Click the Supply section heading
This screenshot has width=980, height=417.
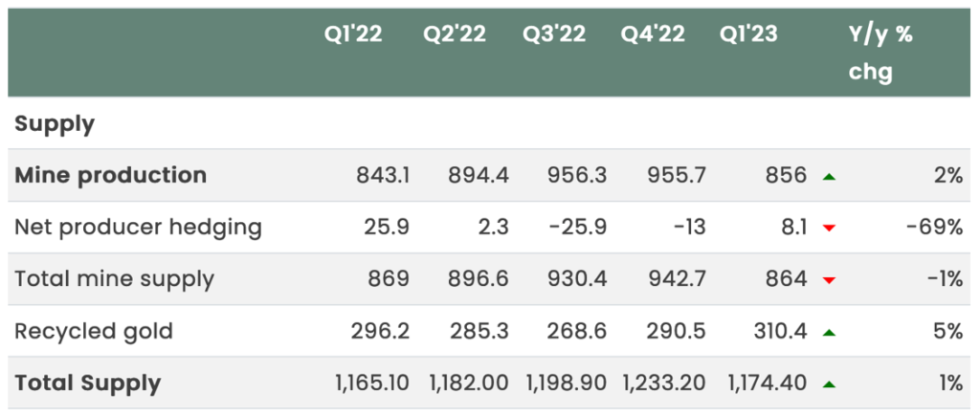pyautogui.click(x=54, y=123)
